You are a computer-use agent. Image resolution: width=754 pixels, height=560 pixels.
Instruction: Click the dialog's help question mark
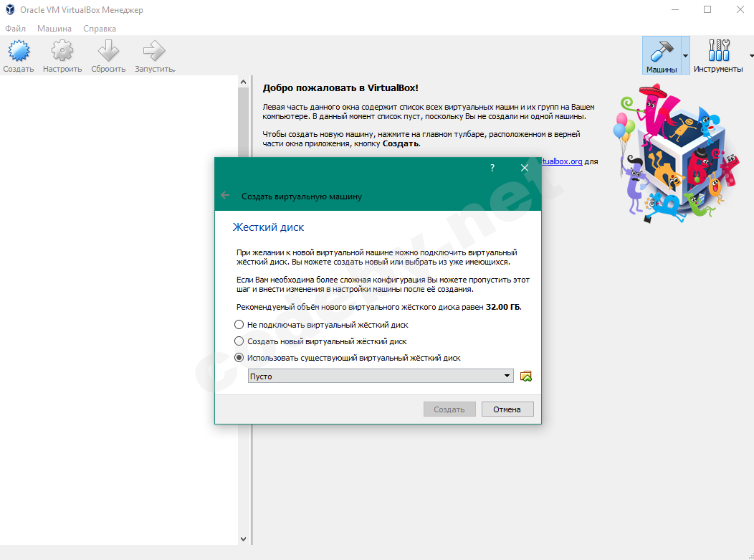pyautogui.click(x=492, y=168)
